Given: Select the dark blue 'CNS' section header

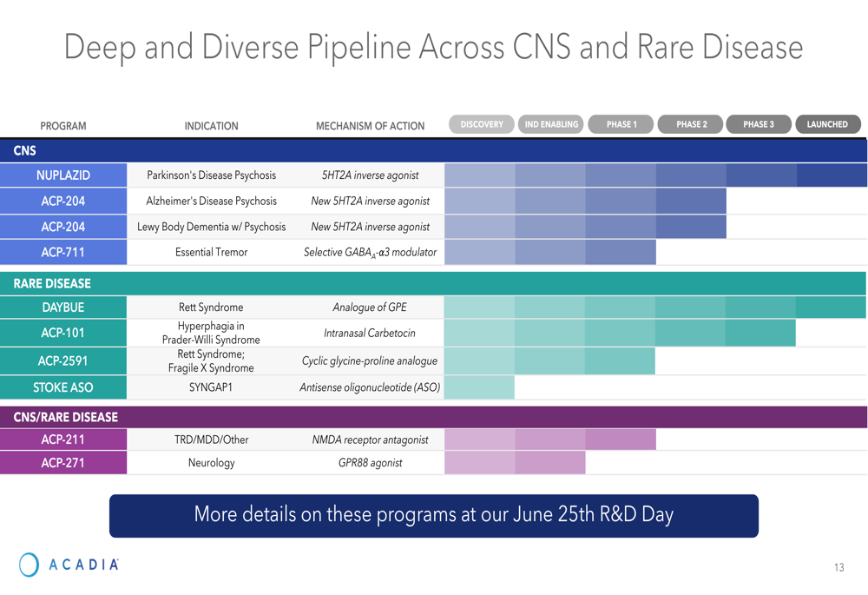Looking at the screenshot, I should tap(433, 150).
